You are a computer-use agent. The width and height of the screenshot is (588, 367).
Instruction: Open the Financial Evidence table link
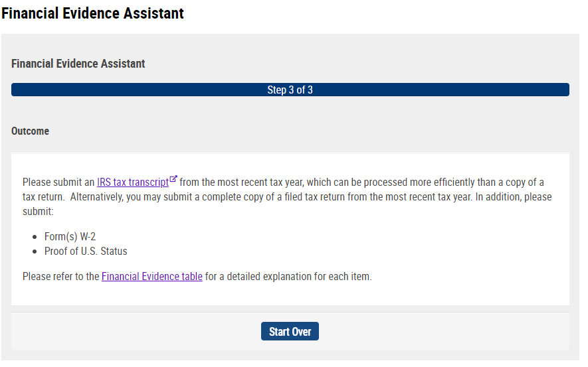(x=152, y=277)
